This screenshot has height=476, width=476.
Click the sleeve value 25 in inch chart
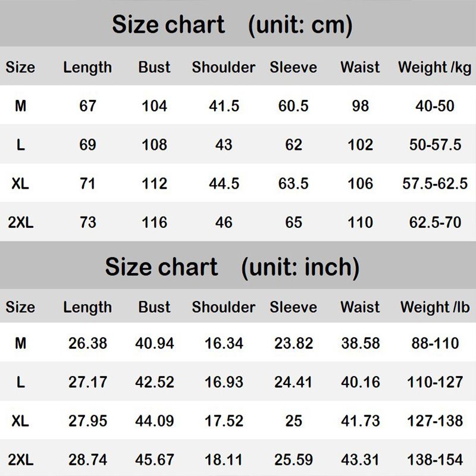293,421
